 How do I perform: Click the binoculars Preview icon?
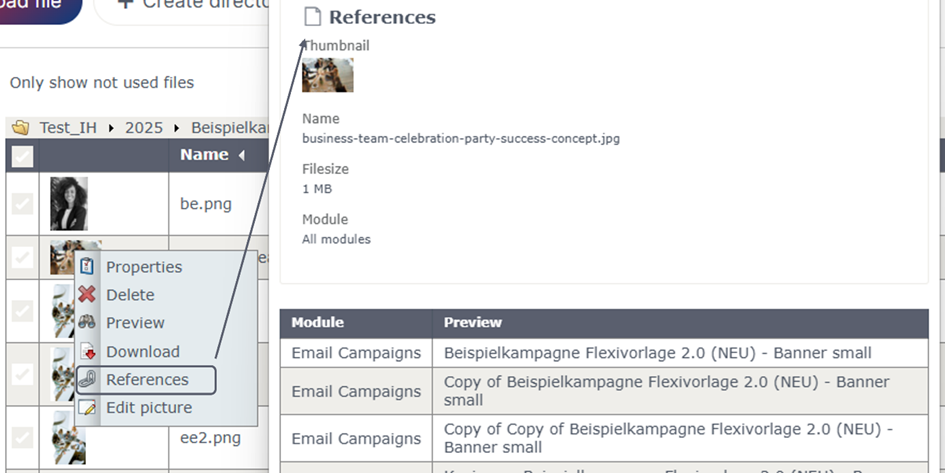tap(87, 322)
